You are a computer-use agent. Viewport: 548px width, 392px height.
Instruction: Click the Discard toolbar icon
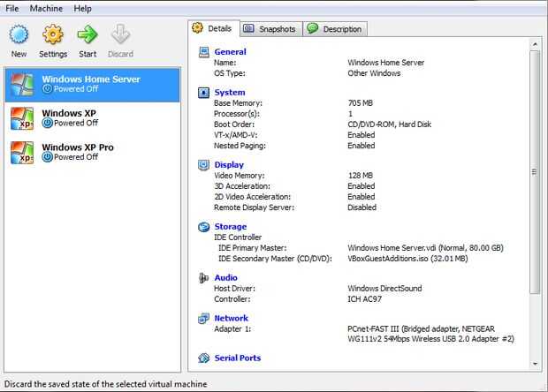pos(120,34)
